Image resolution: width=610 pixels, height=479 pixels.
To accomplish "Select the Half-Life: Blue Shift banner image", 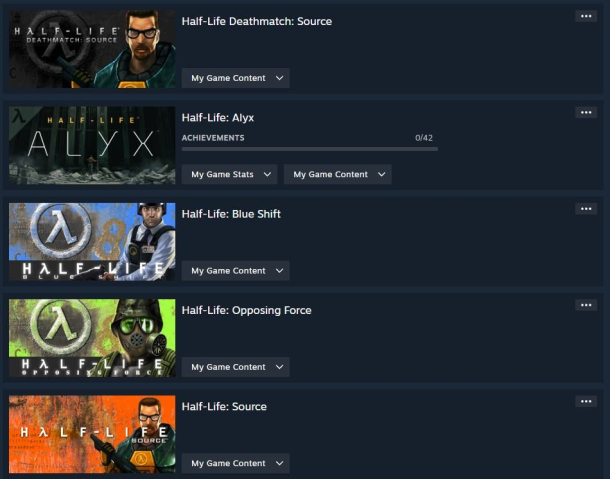I will point(92,242).
